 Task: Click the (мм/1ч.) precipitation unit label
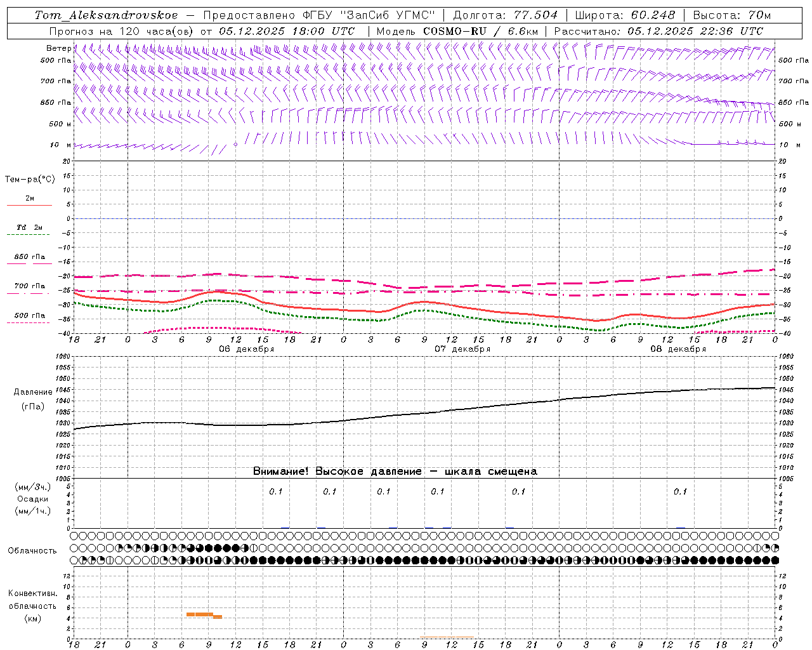[33, 510]
